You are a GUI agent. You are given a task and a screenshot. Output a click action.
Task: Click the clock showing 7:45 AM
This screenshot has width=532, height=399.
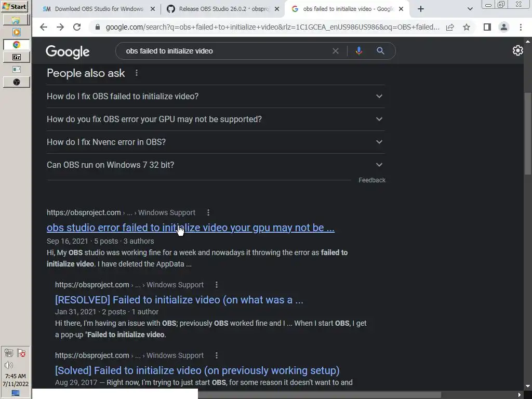(x=15, y=376)
